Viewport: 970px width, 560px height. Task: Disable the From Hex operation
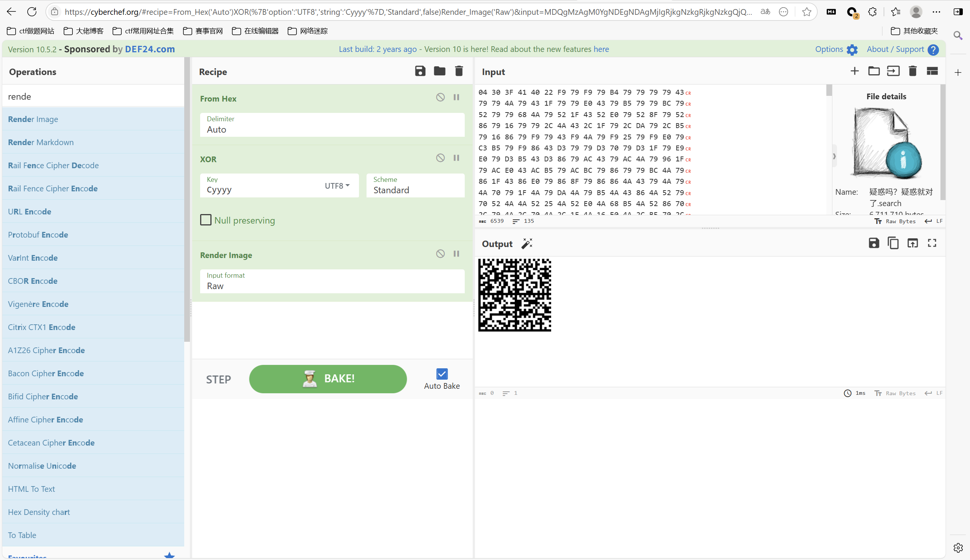(x=440, y=97)
